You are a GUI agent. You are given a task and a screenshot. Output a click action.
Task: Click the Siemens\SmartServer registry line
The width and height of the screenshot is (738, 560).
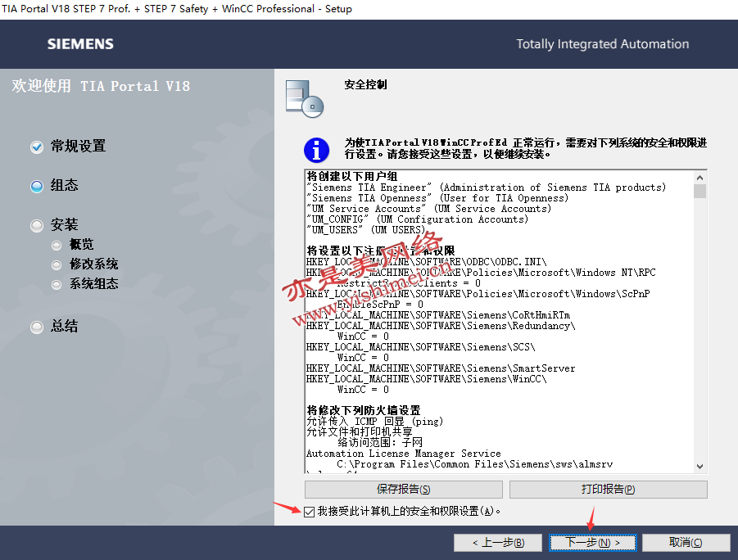[441, 368]
